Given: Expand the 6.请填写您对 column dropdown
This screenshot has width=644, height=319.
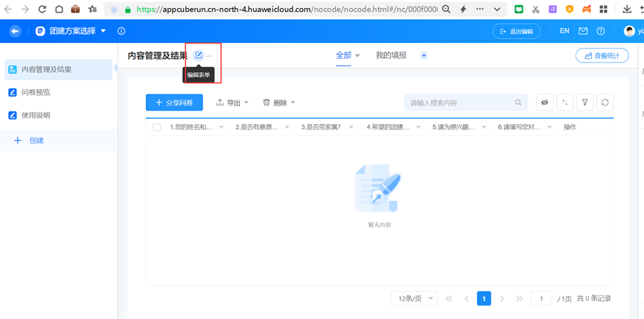Looking at the screenshot, I should [x=549, y=127].
